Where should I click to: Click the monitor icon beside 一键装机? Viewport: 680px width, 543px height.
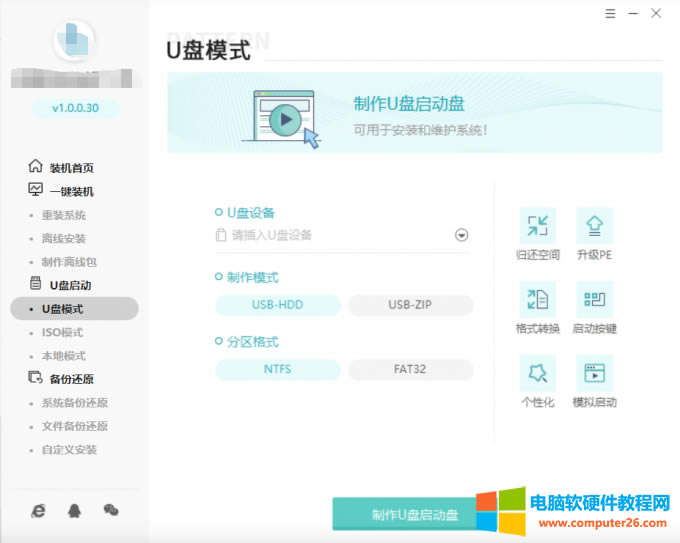36,190
